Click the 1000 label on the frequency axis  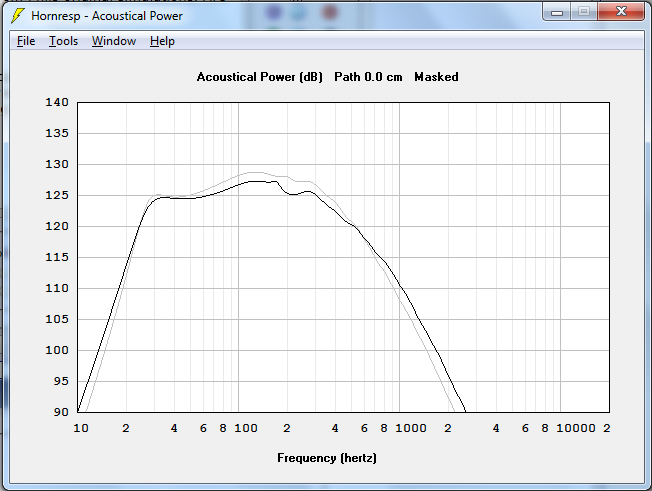(x=411, y=428)
